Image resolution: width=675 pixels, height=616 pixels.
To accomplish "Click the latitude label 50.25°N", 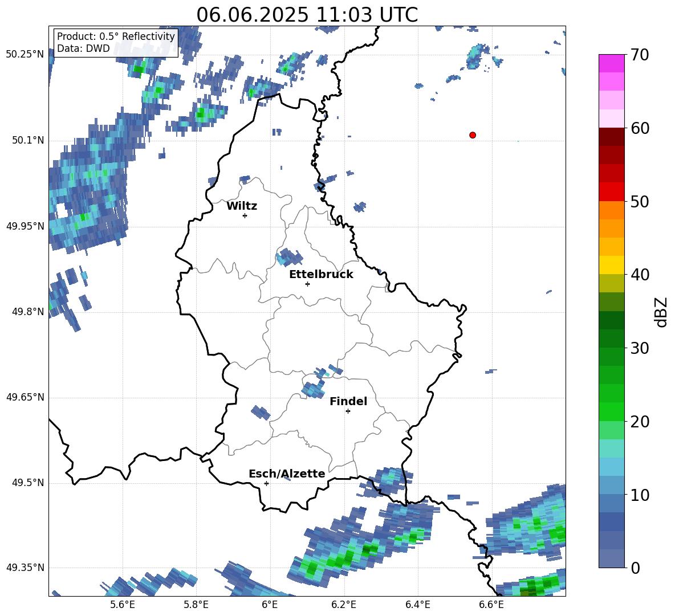I will tap(25, 55).
